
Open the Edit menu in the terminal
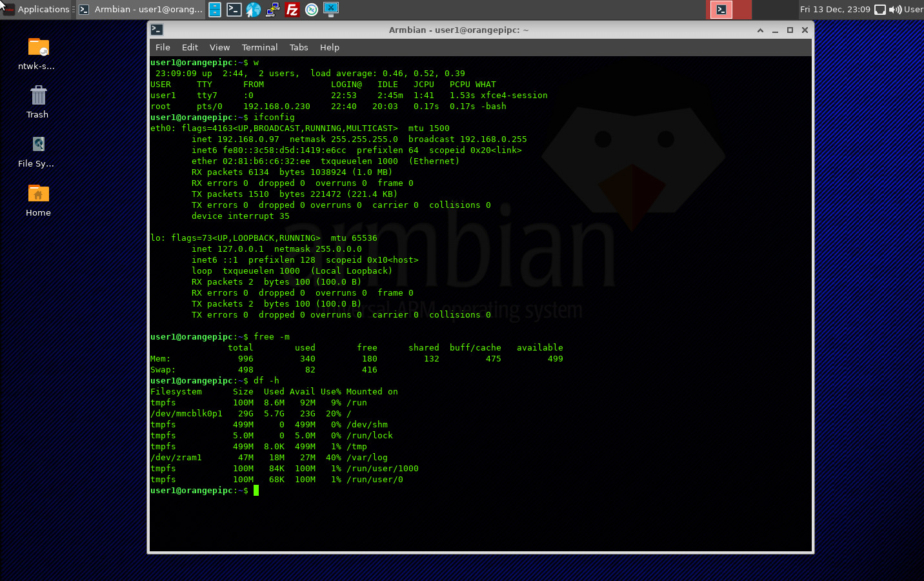[x=190, y=47]
